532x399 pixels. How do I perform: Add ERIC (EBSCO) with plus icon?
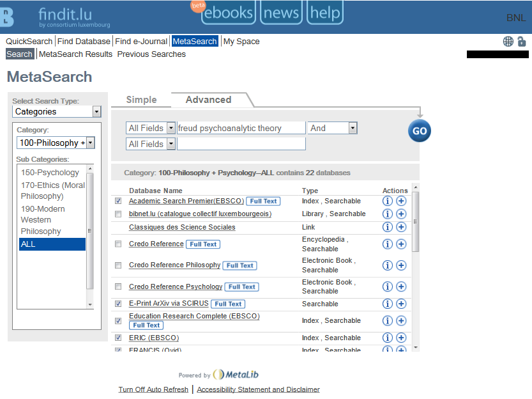coord(401,338)
